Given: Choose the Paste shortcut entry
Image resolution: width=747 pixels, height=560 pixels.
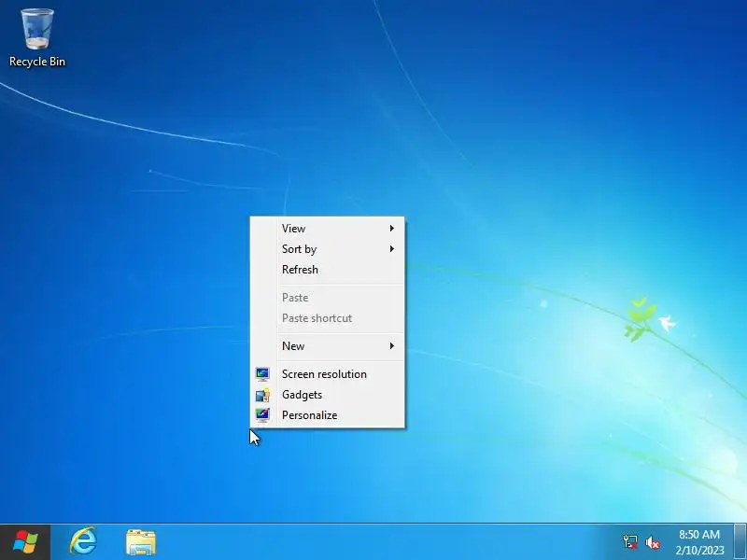Looking at the screenshot, I should click(328, 317).
